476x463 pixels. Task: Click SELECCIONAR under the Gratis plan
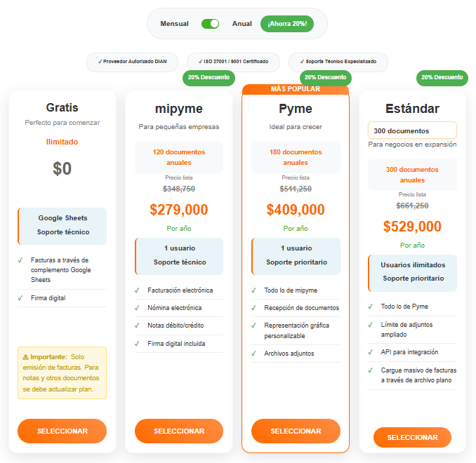(62, 431)
